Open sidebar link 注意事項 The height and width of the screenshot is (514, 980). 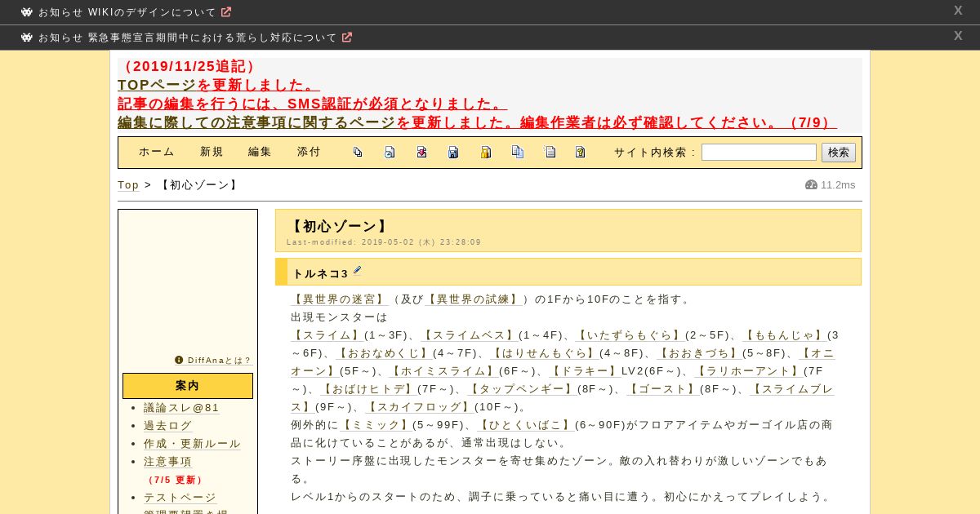tap(168, 462)
